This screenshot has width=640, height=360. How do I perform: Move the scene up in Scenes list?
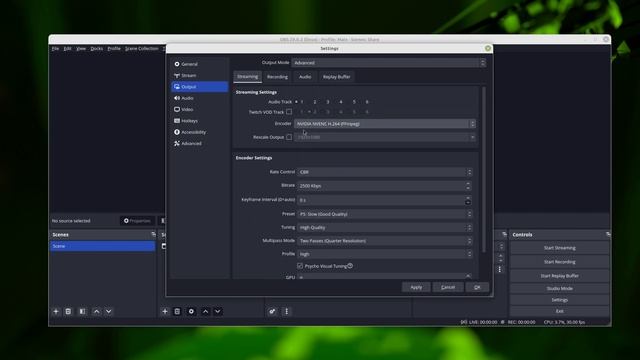[96, 311]
